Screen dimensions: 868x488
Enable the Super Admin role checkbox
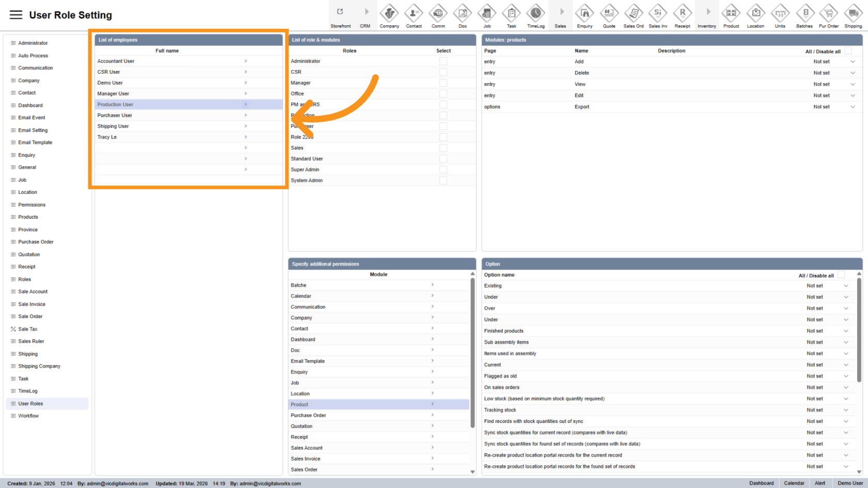443,169
